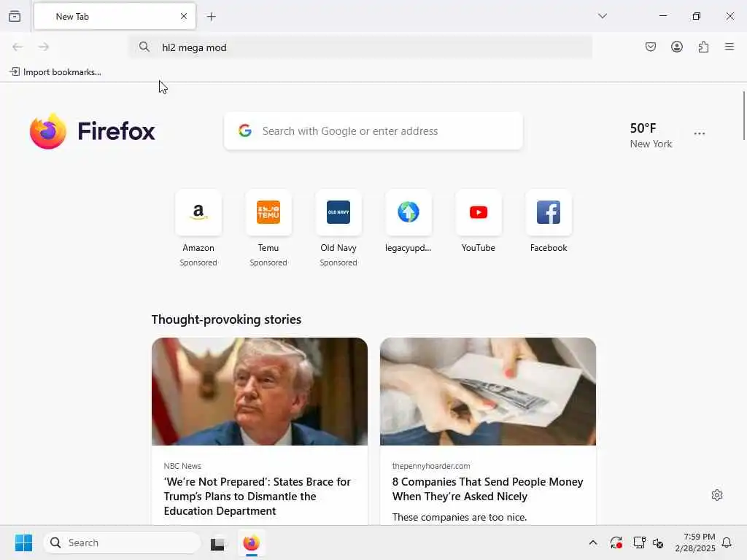Click the Firefox logo on new tab page
Screen dimensions: 747x560
93,131
